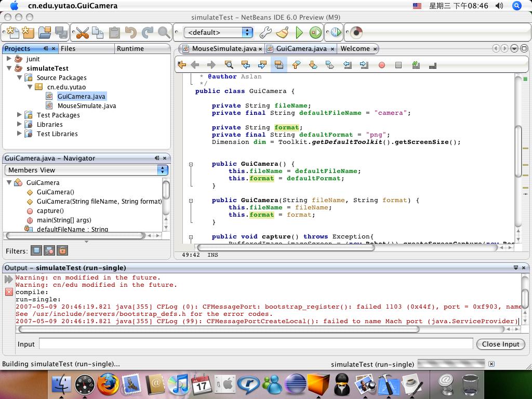Screen dimensions: 532x399
Task: Clean and build with the broom icon
Action: (282, 33)
